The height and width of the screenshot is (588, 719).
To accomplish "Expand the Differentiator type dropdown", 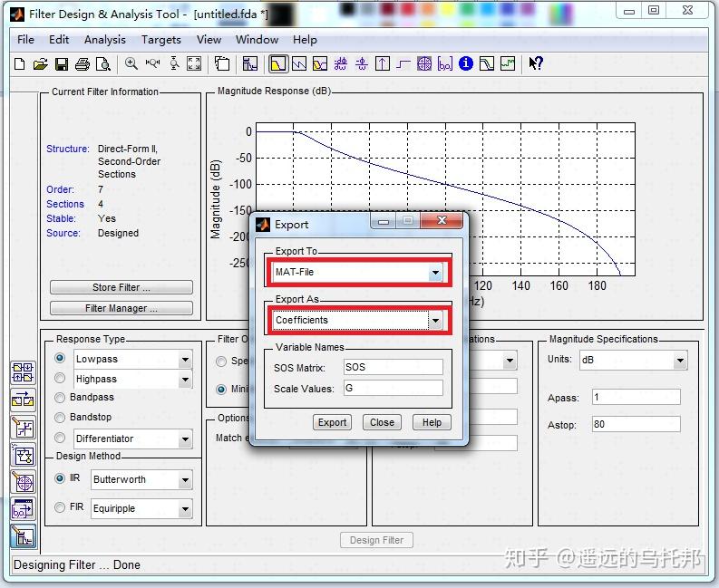I will 185,439.
